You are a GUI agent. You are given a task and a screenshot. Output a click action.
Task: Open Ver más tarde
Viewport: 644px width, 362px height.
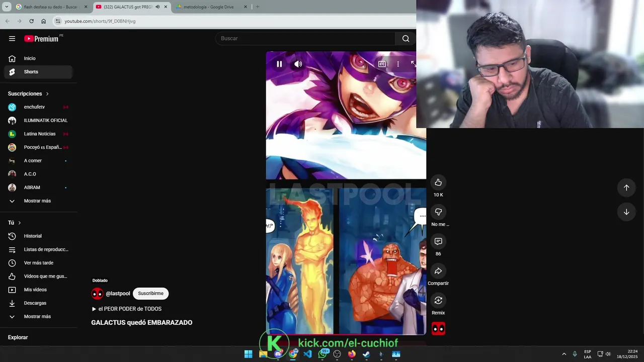[38, 263]
